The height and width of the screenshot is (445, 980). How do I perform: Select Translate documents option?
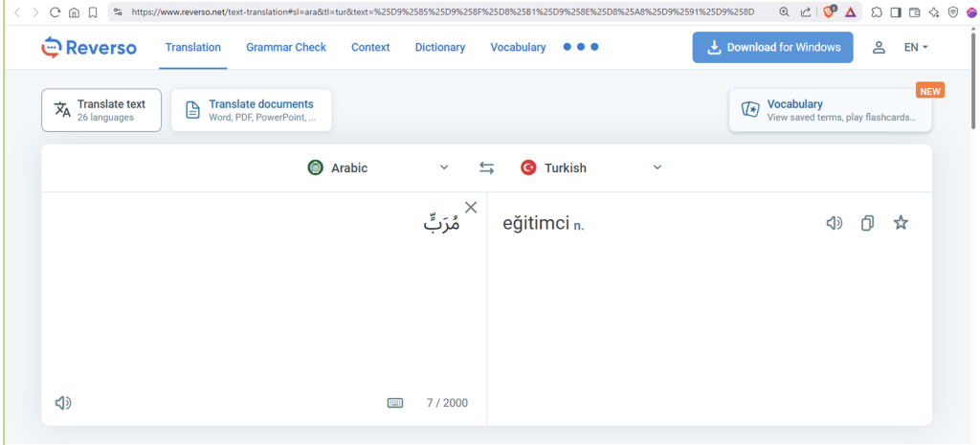[251, 110]
